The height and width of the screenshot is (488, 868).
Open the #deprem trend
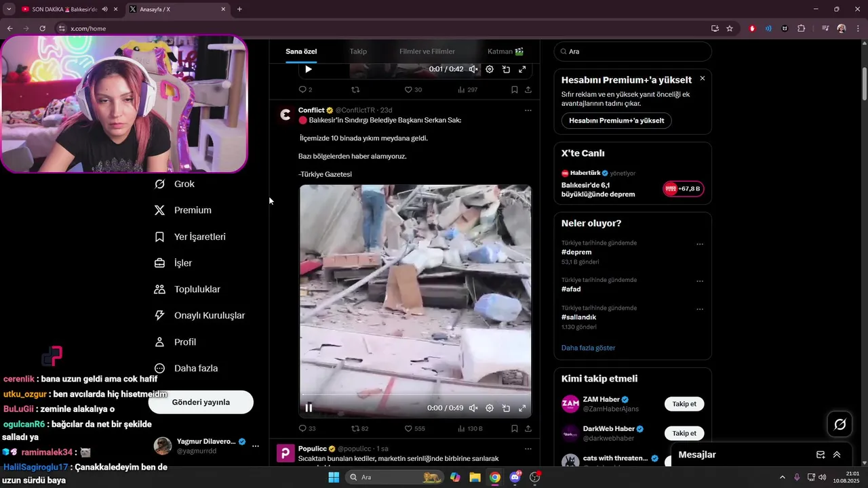(576, 252)
